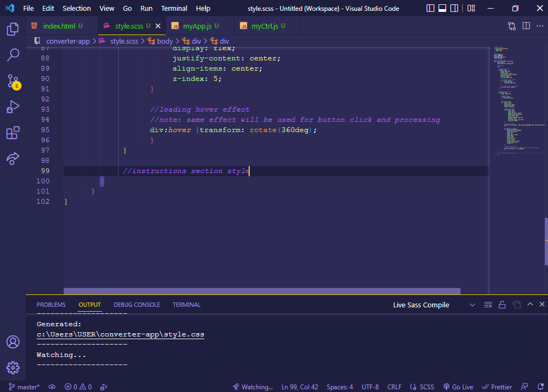Split the editor to the right
The height and width of the screenshot is (392, 548).
[526, 26]
